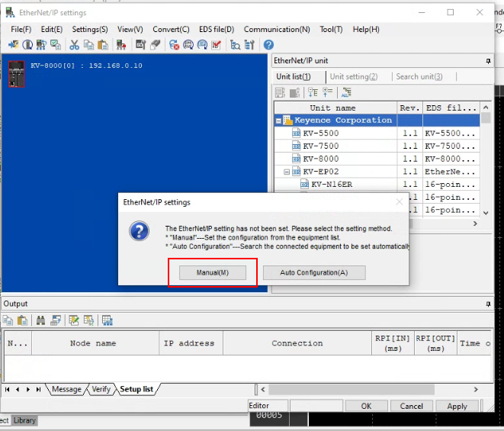Click the gray eraser-like icon in the main toolbar
The image size is (504, 431).
pos(156,45)
